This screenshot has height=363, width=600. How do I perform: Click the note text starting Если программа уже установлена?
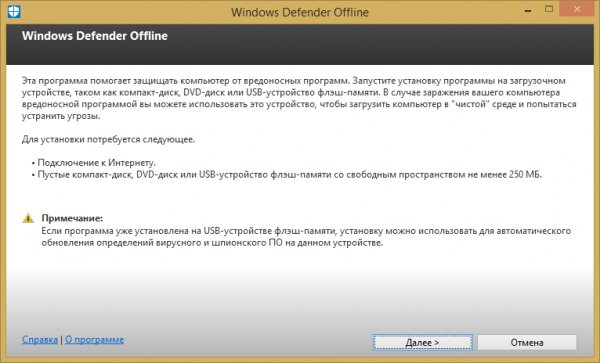click(x=306, y=237)
